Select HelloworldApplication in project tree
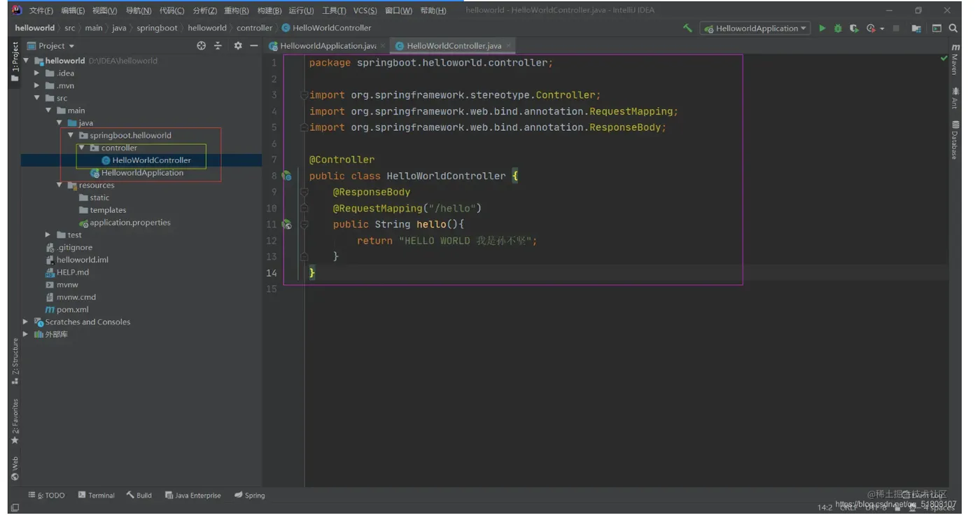 (142, 173)
